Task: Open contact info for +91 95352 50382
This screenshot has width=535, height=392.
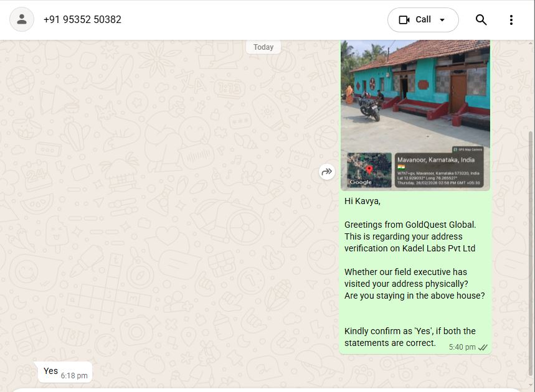Action: (x=82, y=20)
